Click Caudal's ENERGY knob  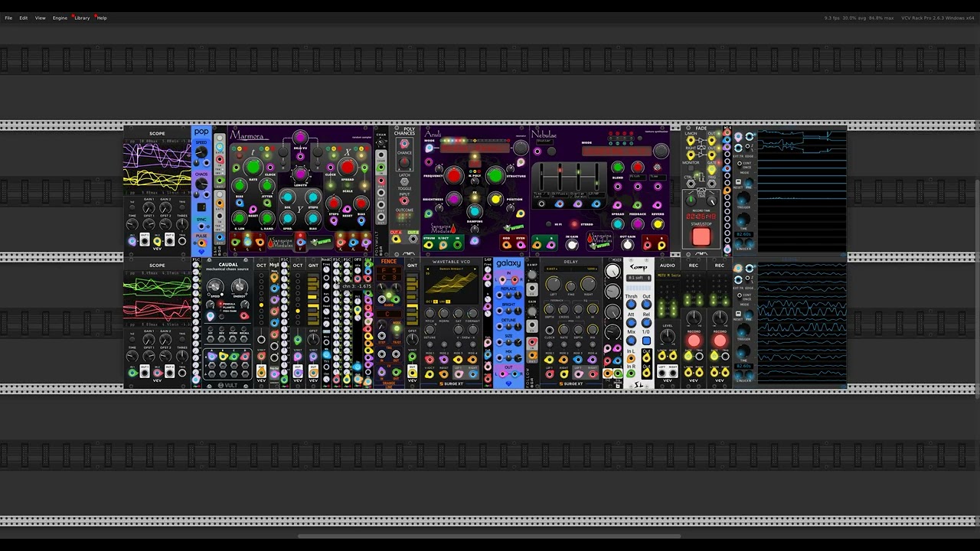pyautogui.click(x=240, y=286)
